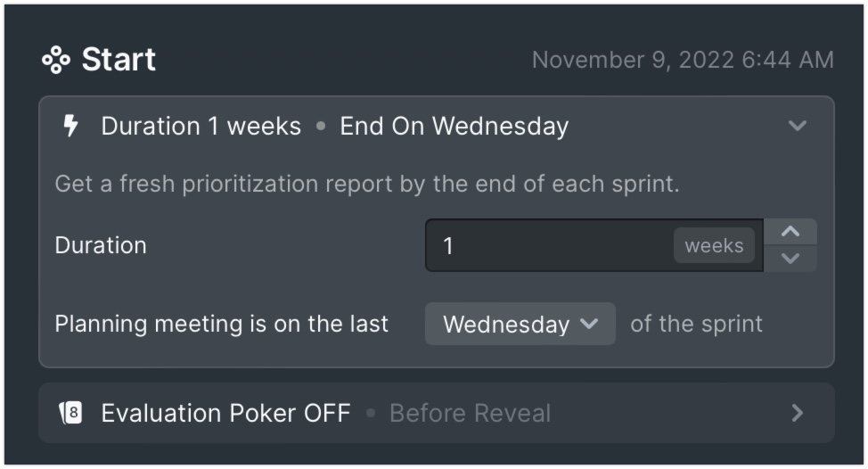Click the lightning bolt sprint icon
Viewport: 868px width, 469px height.
click(x=70, y=126)
